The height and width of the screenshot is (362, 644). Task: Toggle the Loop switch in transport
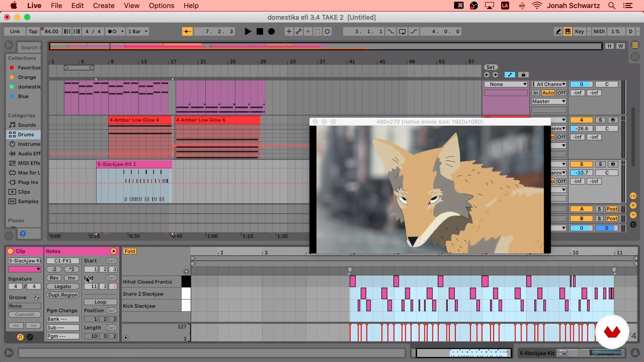pyautogui.click(x=402, y=32)
